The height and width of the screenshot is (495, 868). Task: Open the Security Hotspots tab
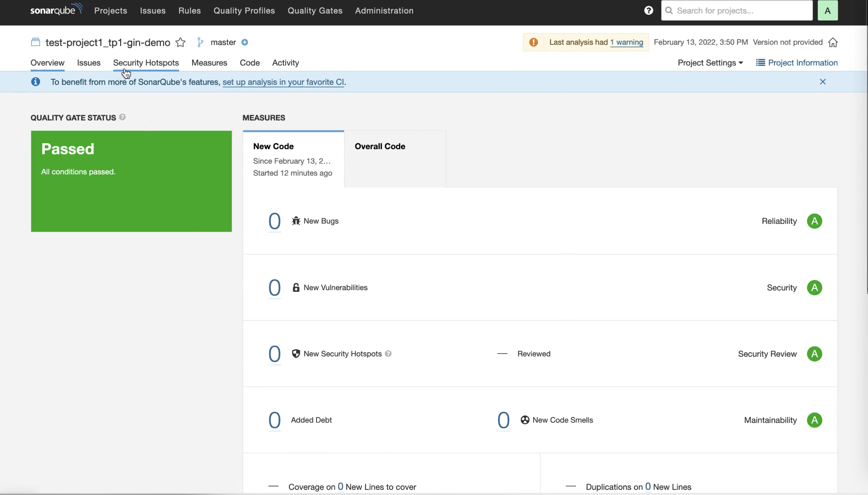click(x=146, y=63)
